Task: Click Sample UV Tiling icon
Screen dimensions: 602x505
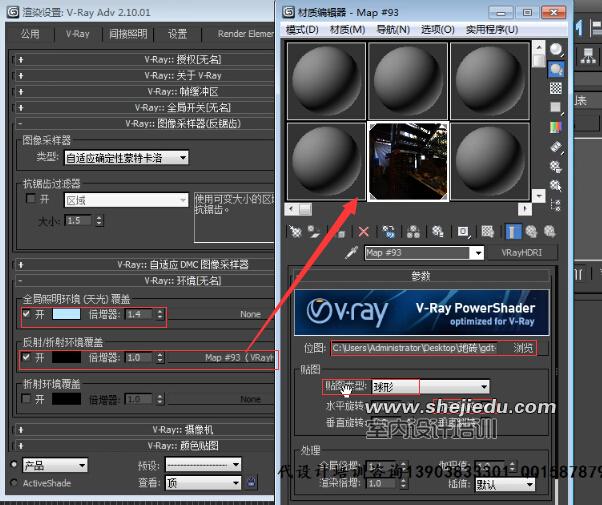Action: 556,107
